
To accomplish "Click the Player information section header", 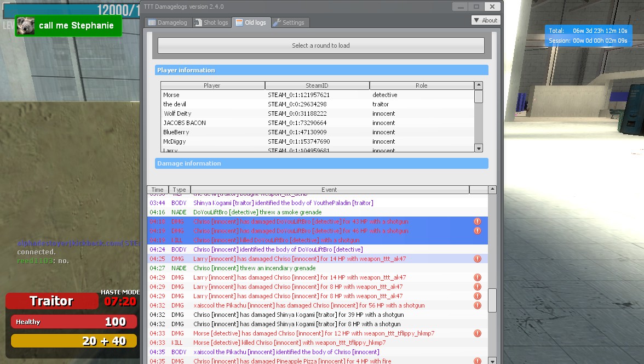I will pyautogui.click(x=321, y=70).
